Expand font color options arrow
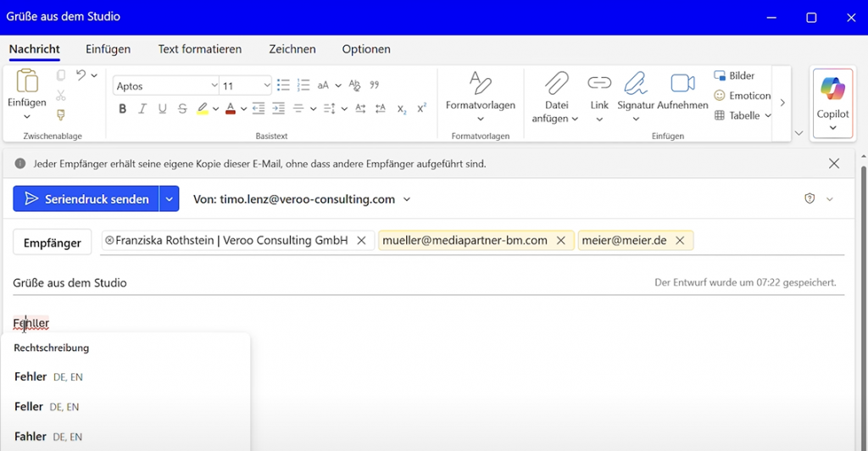Viewport: 868px width, 451px height. click(243, 109)
